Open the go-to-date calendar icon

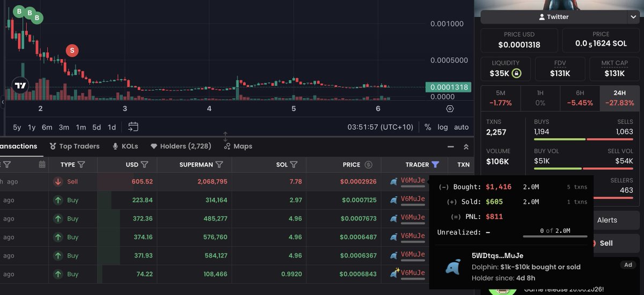[133, 127]
